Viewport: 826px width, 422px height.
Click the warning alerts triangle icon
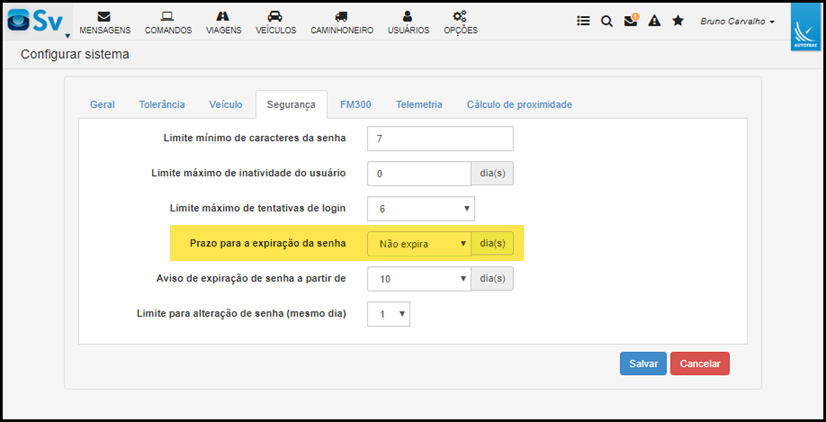(x=654, y=21)
